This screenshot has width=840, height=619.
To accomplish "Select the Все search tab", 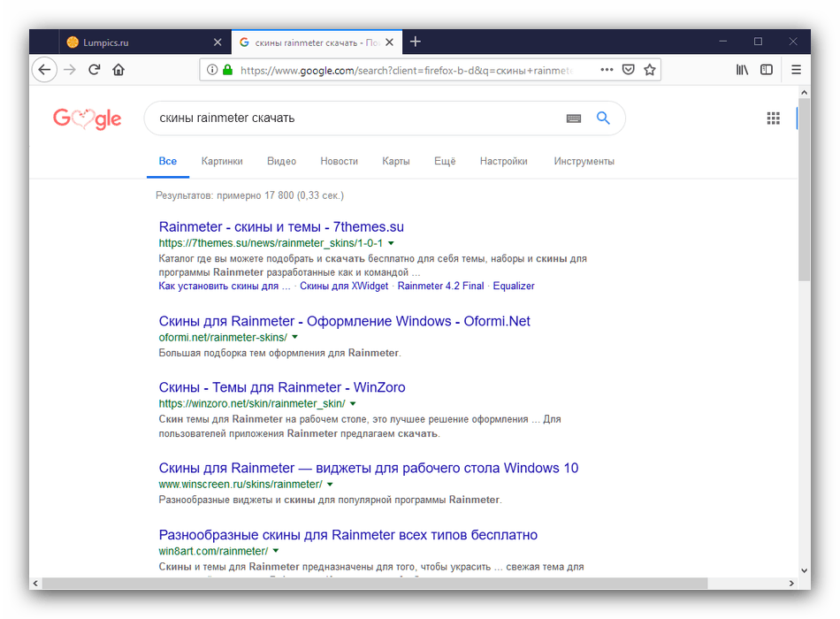I will click(x=168, y=161).
